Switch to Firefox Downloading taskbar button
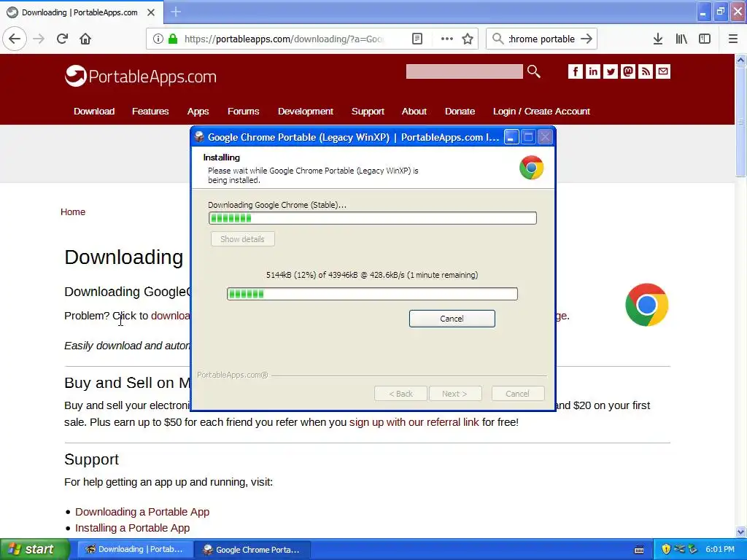Screen dimensions: 747x560 (x=135, y=549)
